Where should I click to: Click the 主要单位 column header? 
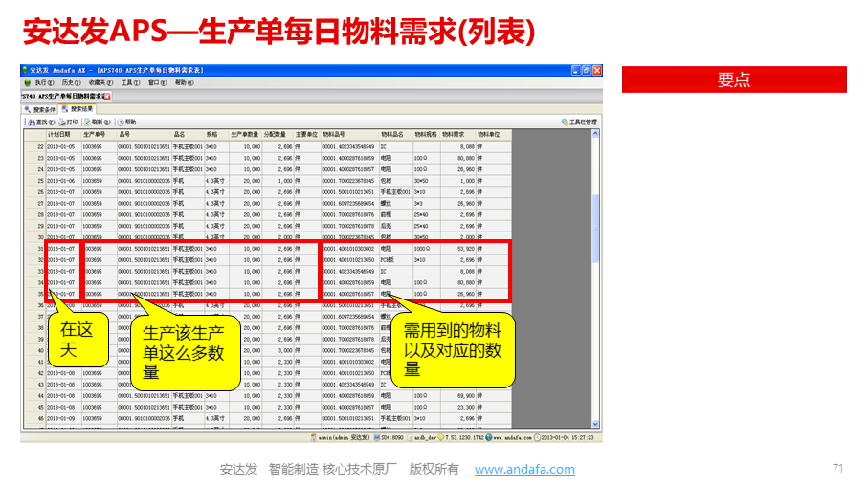coord(307,135)
